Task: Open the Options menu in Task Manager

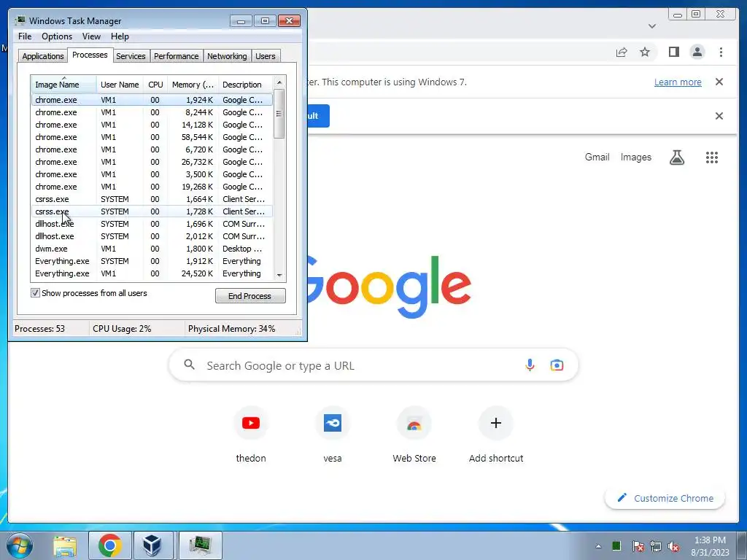Action: pos(57,36)
